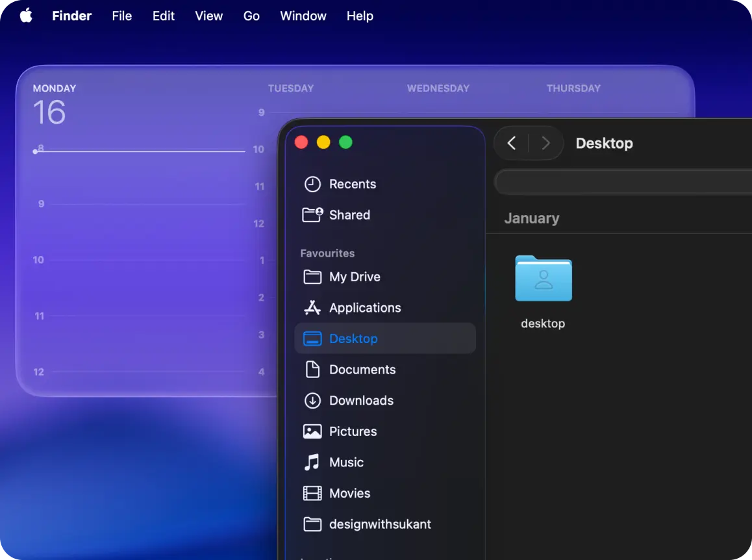Image resolution: width=752 pixels, height=560 pixels.
Task: Click the Documents page icon
Action: click(312, 370)
